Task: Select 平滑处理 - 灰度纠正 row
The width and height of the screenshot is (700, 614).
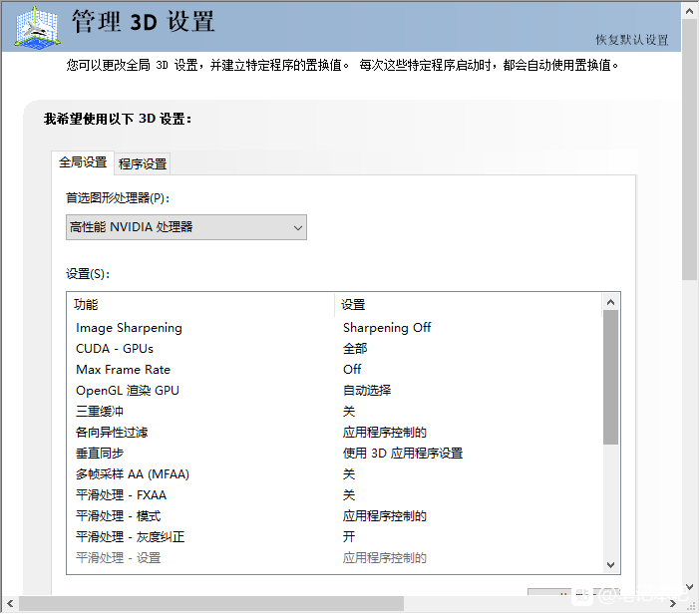Action: [x=334, y=537]
